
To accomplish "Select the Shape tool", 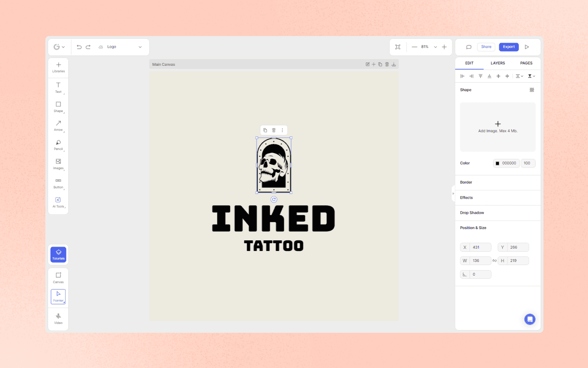I will click(x=58, y=107).
